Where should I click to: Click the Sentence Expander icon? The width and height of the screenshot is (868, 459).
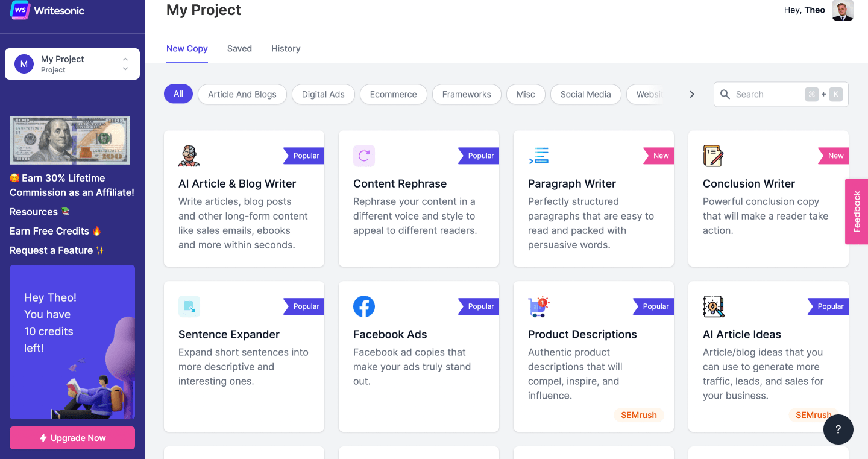click(x=189, y=306)
